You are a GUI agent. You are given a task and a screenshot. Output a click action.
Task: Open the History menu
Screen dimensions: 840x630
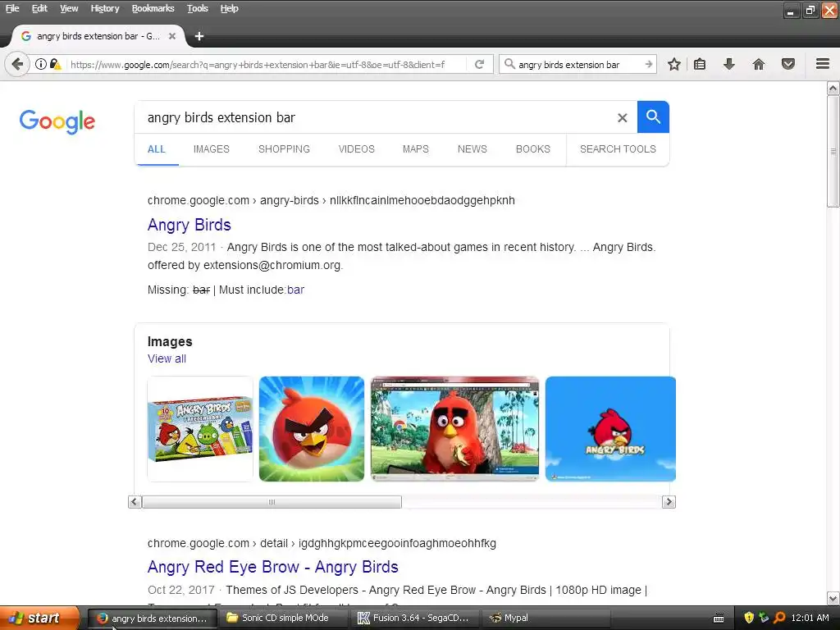(105, 8)
